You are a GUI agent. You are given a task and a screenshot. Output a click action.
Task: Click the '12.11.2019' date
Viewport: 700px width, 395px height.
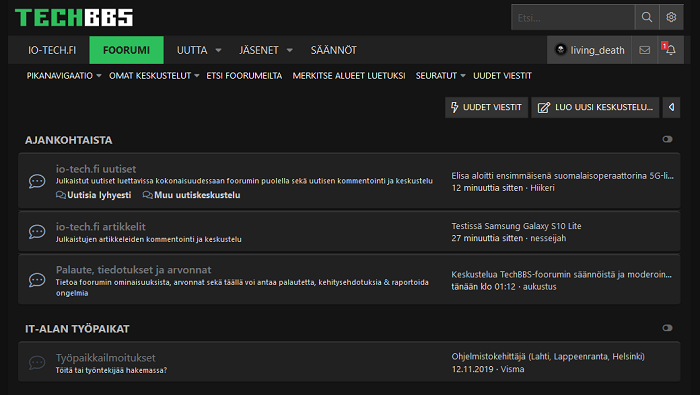tap(472, 369)
